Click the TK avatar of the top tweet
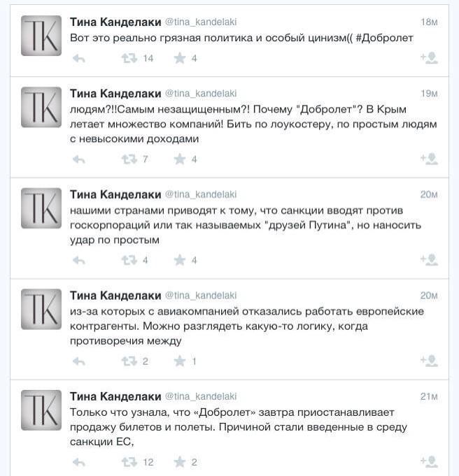This screenshot has width=459, height=476. [x=41, y=36]
